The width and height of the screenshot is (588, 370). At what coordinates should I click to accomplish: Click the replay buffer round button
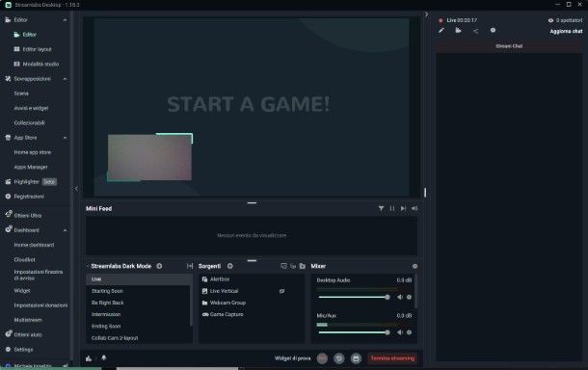click(339, 358)
